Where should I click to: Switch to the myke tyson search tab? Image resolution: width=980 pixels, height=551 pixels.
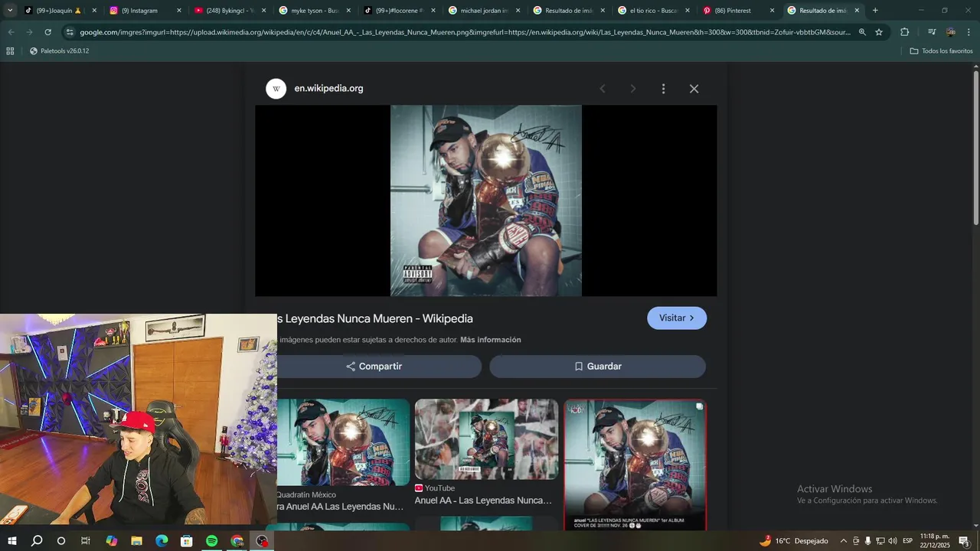point(314,11)
